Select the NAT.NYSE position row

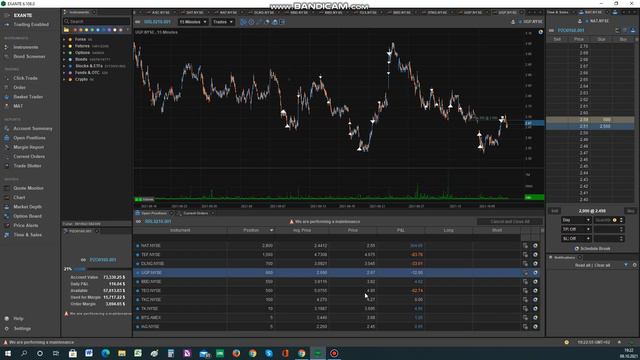coord(327,246)
